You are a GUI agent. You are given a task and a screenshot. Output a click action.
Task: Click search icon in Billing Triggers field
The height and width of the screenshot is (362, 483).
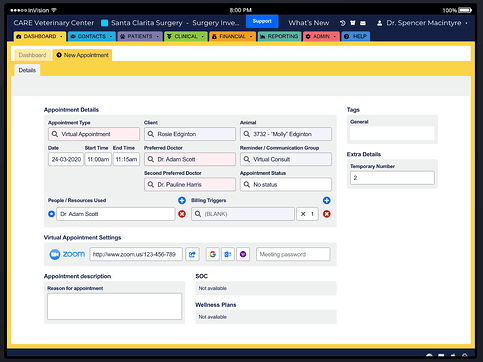[198, 214]
